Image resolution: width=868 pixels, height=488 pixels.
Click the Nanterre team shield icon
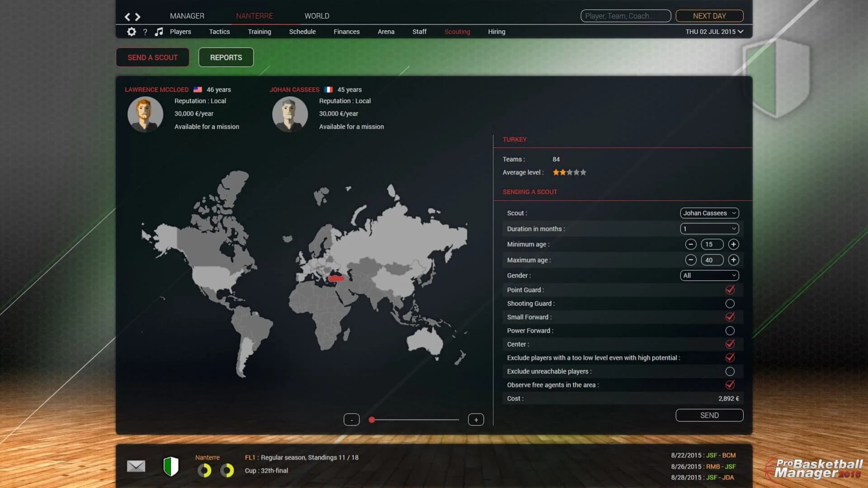172,465
